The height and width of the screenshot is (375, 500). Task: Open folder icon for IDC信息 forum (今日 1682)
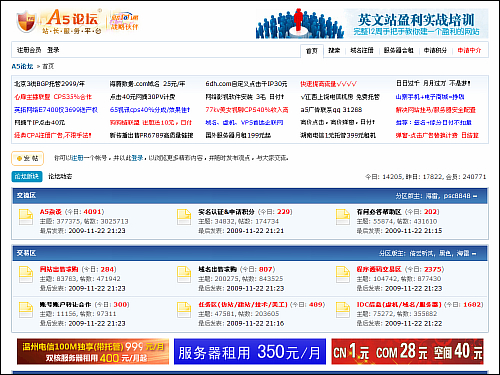(343, 310)
